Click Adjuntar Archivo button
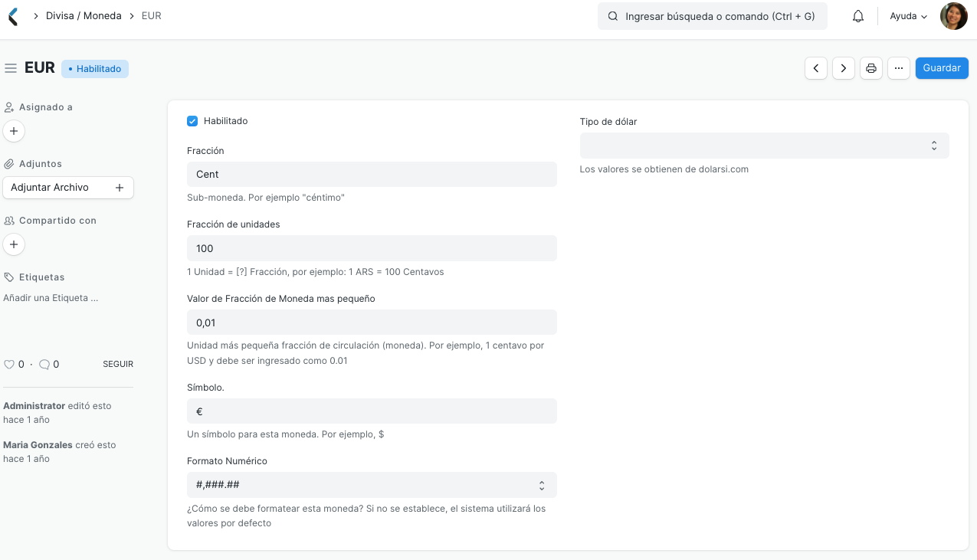Viewport: 977px width, 560px height. (68, 188)
